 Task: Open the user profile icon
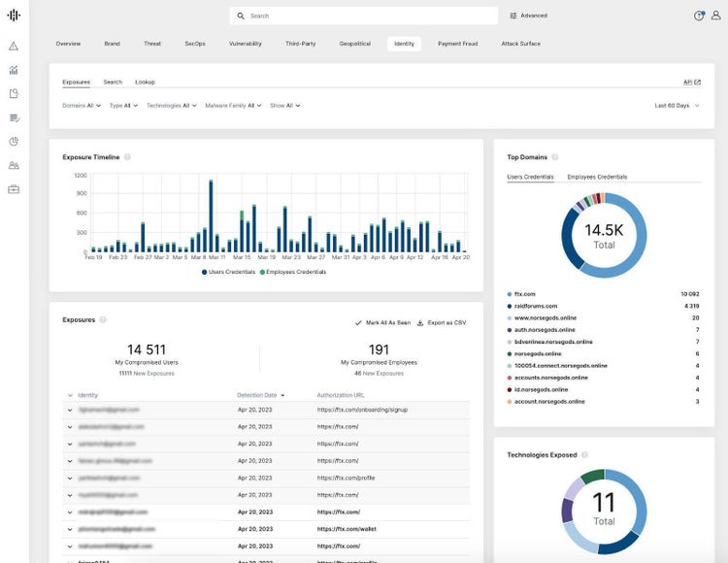[715, 16]
